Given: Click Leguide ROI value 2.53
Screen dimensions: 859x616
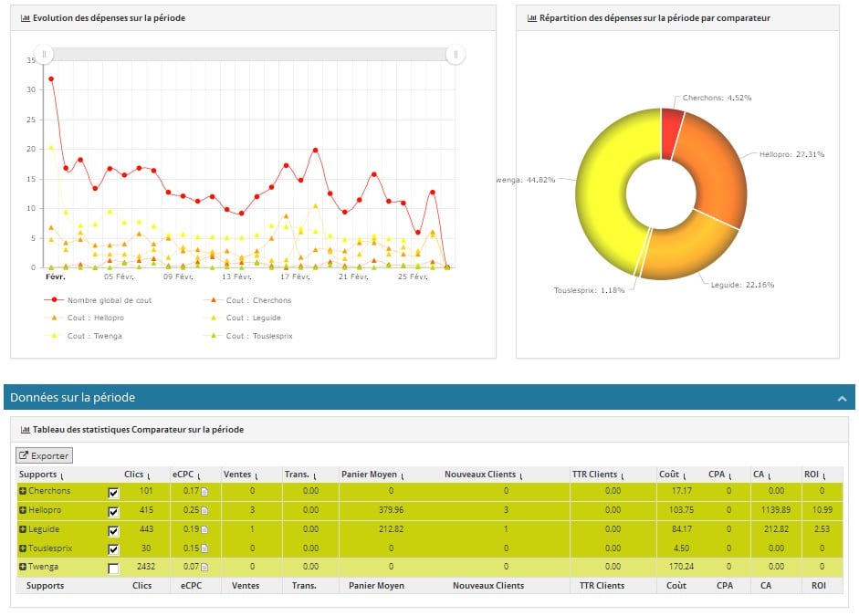Looking at the screenshot, I should click(x=822, y=529).
